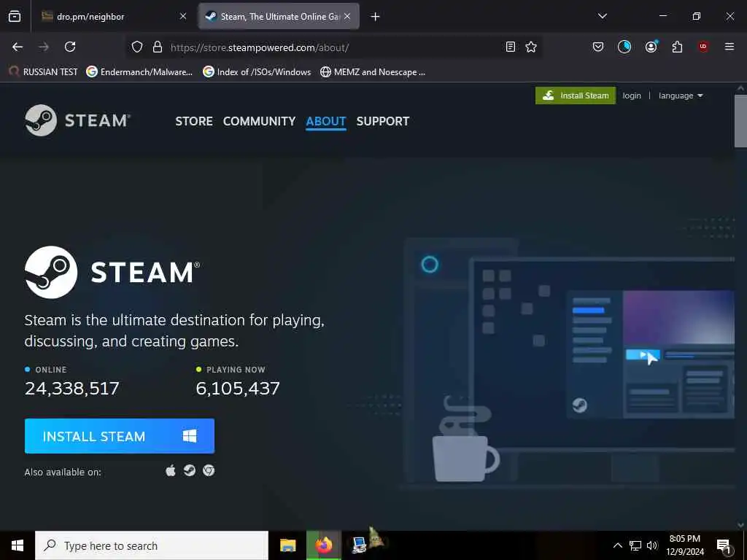Show hidden system tray icons
This screenshot has height=560, width=747.
coord(617,545)
